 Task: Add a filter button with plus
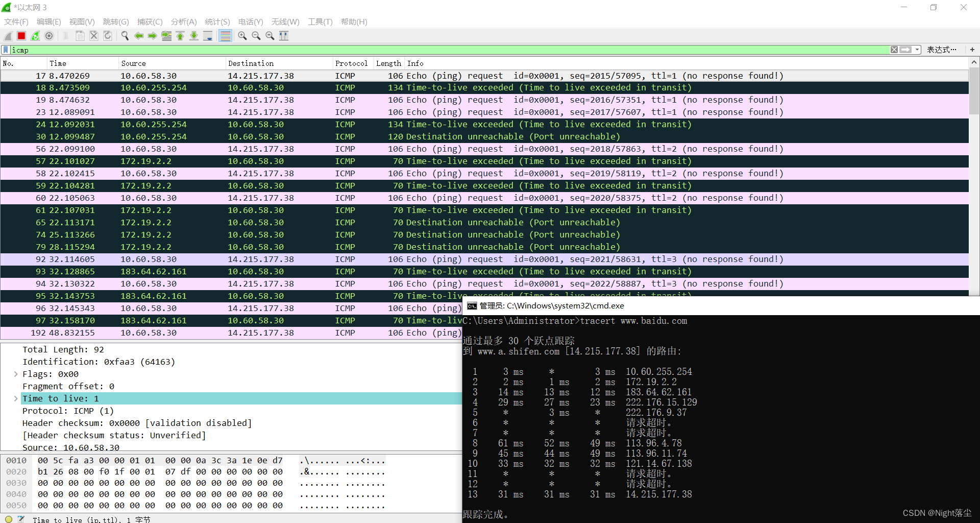972,50
